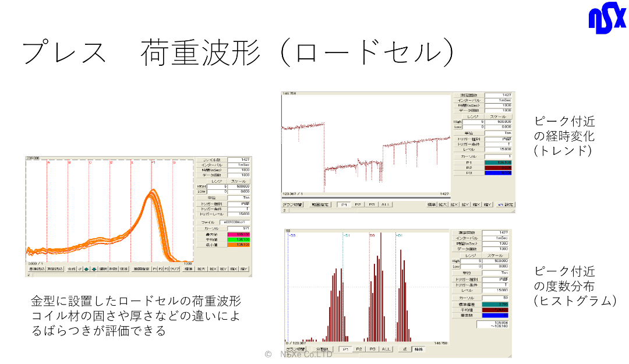Viewport: 629px width, 364px height.
Task: Switch histogram to 点 display
Action: pyautogui.click(x=405, y=349)
